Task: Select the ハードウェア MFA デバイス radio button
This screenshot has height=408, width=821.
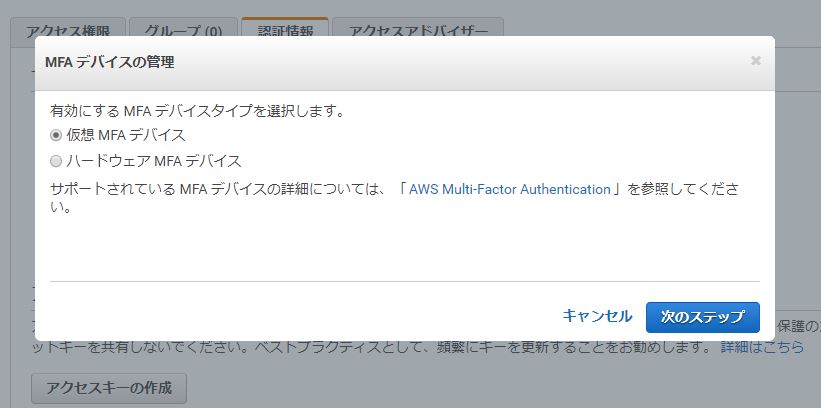Action: click(56, 161)
